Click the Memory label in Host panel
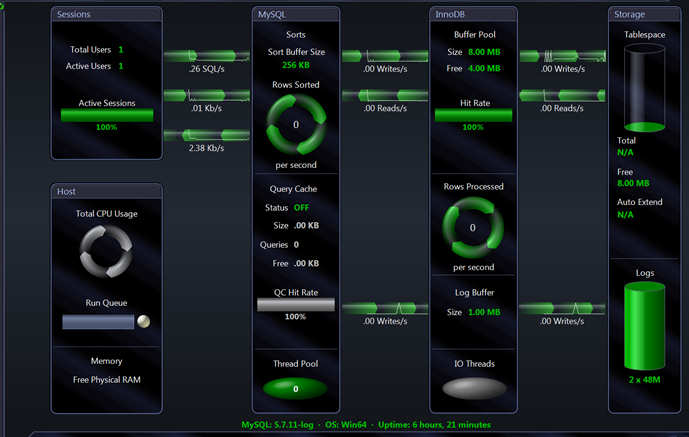 tap(106, 361)
